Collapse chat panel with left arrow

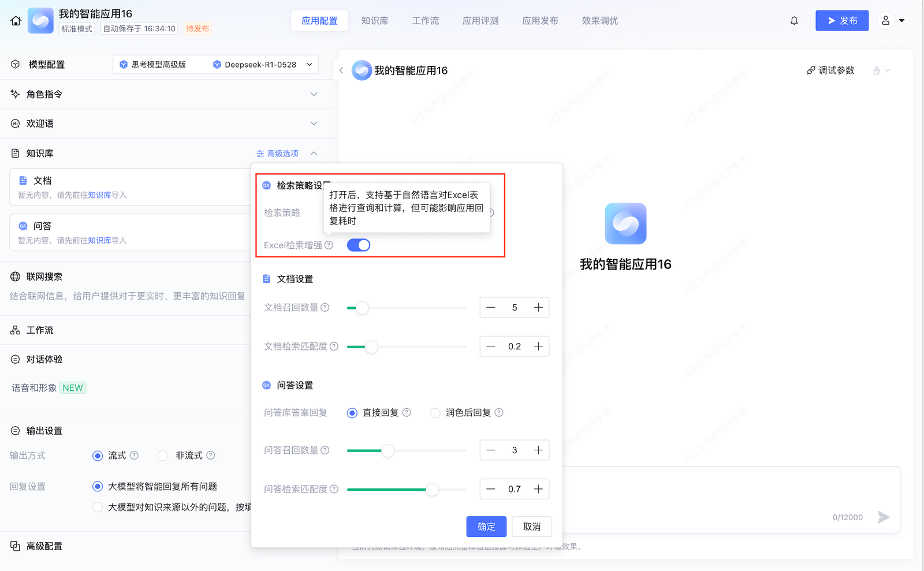(x=341, y=70)
